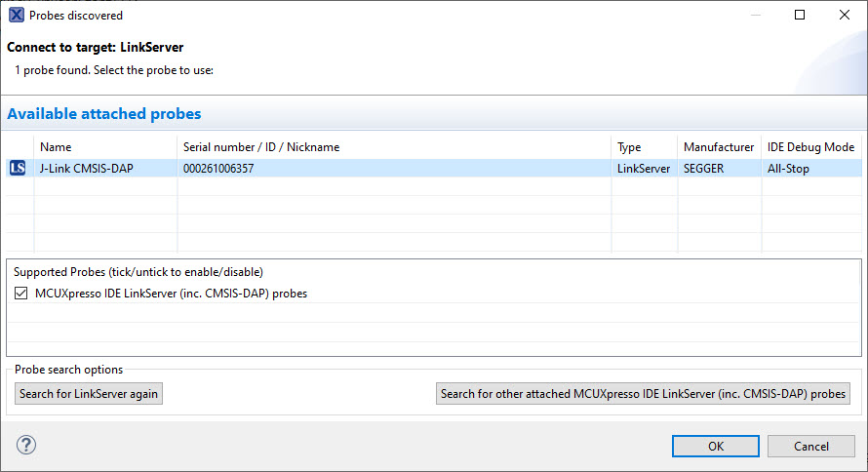
Task: Search for other attached MCUXpresso IDE probes
Action: click(643, 394)
